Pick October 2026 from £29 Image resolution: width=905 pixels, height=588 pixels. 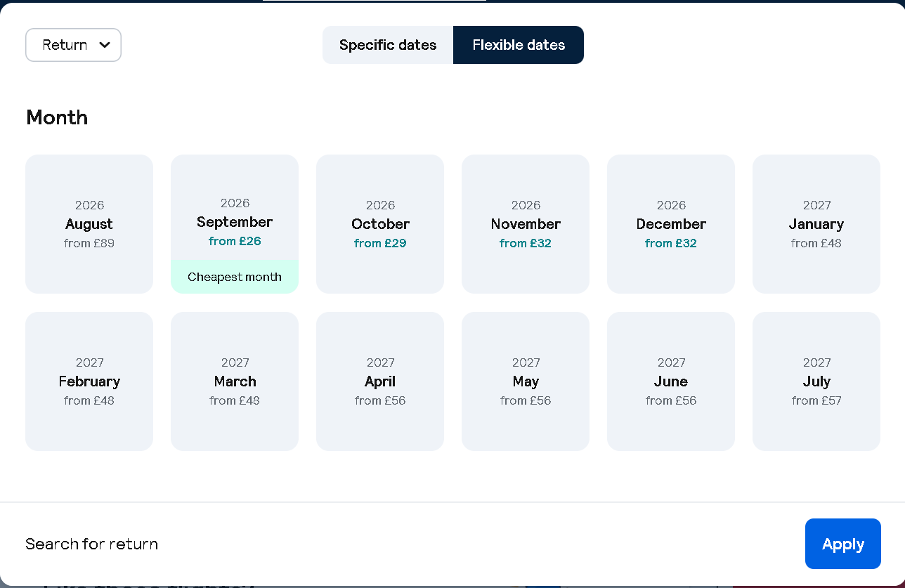380,224
